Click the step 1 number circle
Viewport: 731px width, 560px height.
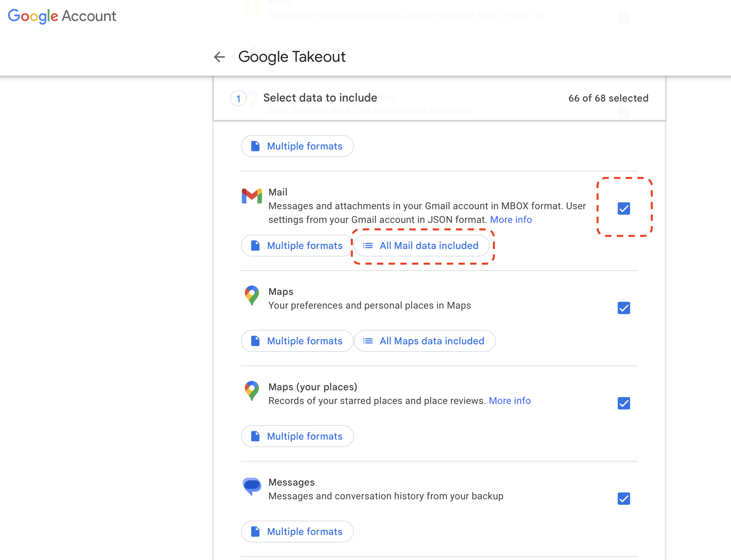pyautogui.click(x=238, y=99)
